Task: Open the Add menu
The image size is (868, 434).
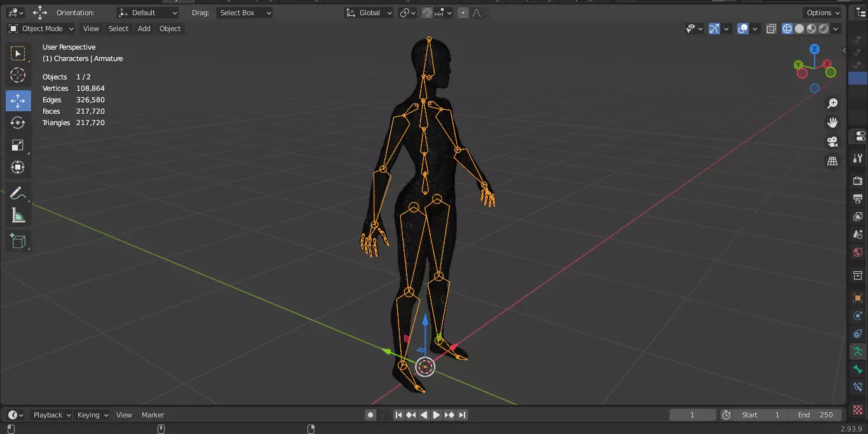Action: [144, 29]
